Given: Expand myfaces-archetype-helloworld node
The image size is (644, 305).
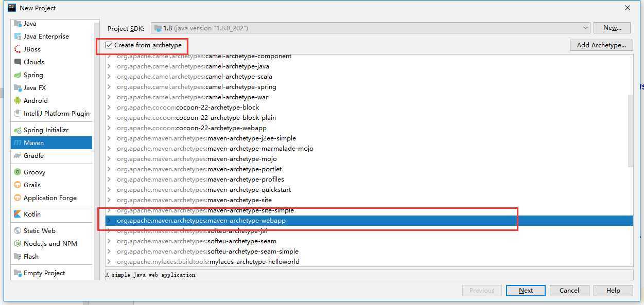Looking at the screenshot, I should pyautogui.click(x=109, y=262).
